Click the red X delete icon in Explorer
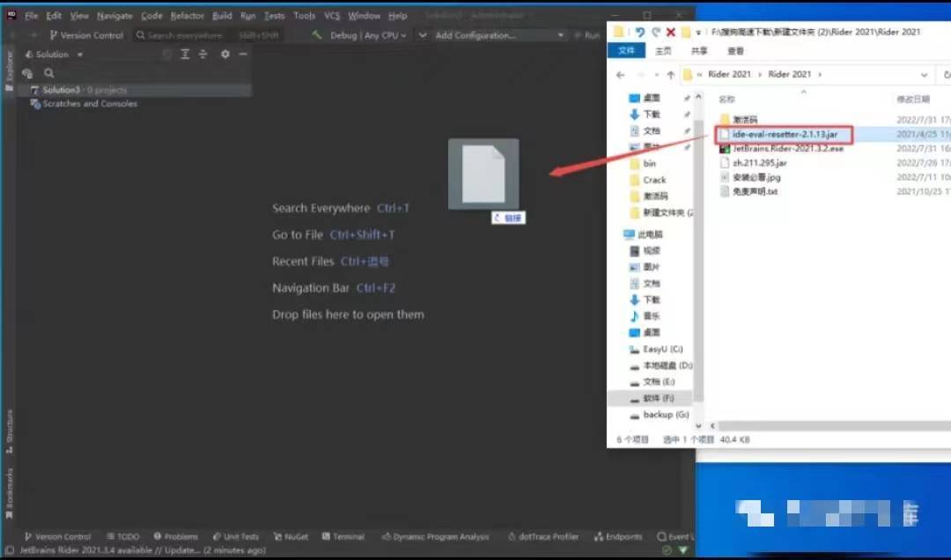The image size is (951, 560). tap(671, 32)
